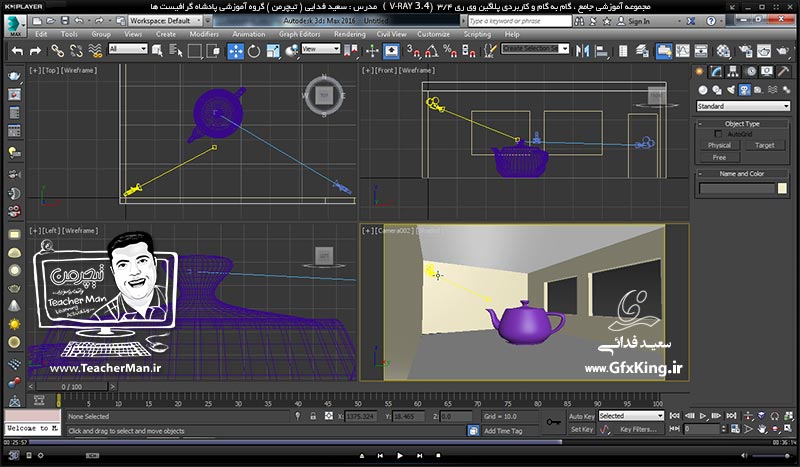
Task: Click the Key Filters... button
Action: point(638,429)
